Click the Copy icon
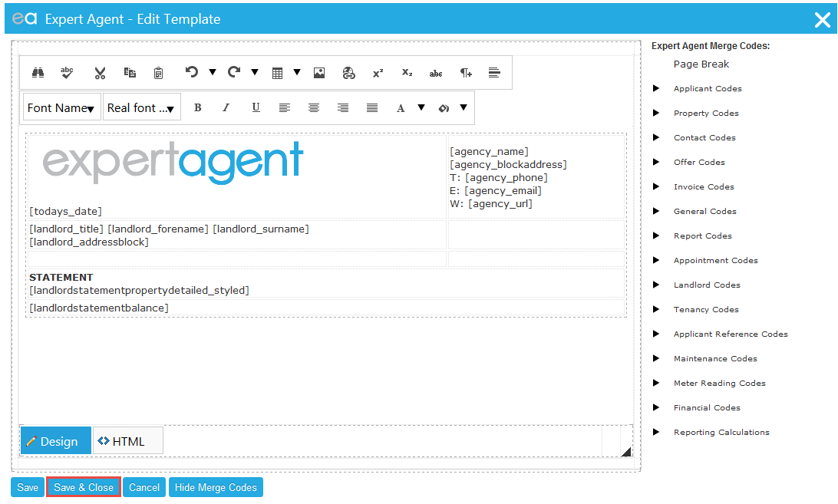 pos(130,73)
